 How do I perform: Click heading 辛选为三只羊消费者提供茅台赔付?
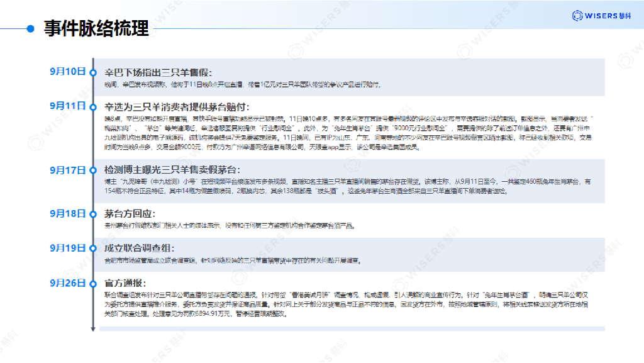pyautogui.click(x=177, y=107)
